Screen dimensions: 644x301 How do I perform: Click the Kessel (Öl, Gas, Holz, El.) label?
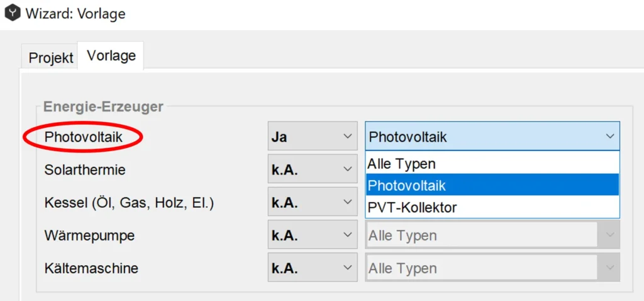pyautogui.click(x=129, y=203)
